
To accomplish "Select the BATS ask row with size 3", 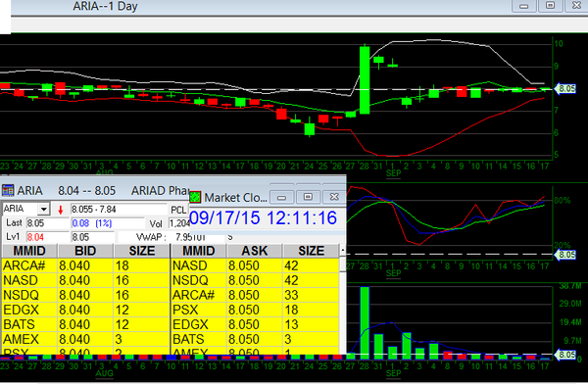I will 255,339.
